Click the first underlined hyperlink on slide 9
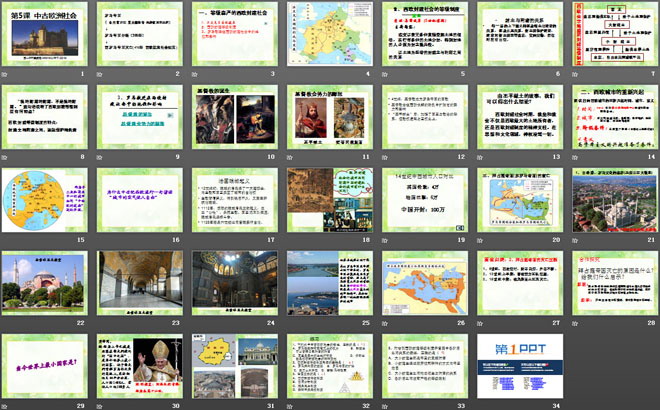This screenshot has width=660, height=410. tap(138, 116)
